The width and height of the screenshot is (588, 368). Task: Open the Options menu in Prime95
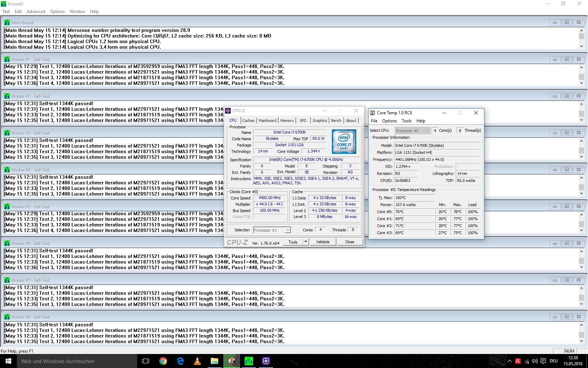(x=57, y=12)
